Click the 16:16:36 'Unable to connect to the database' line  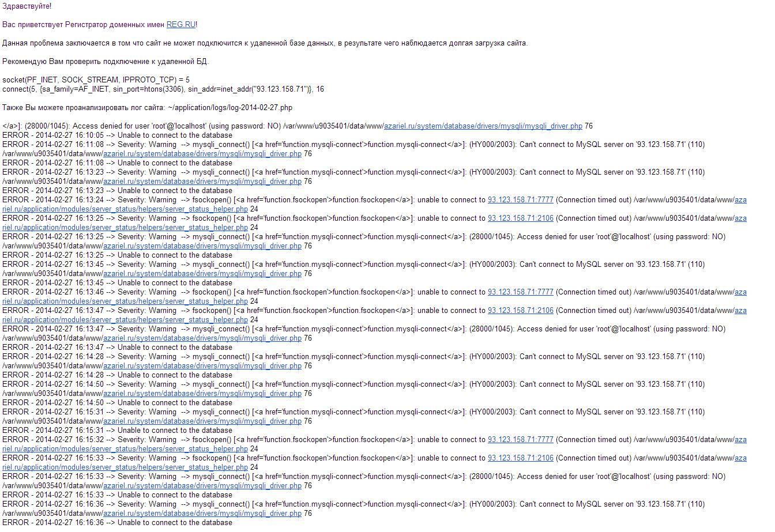(117, 523)
